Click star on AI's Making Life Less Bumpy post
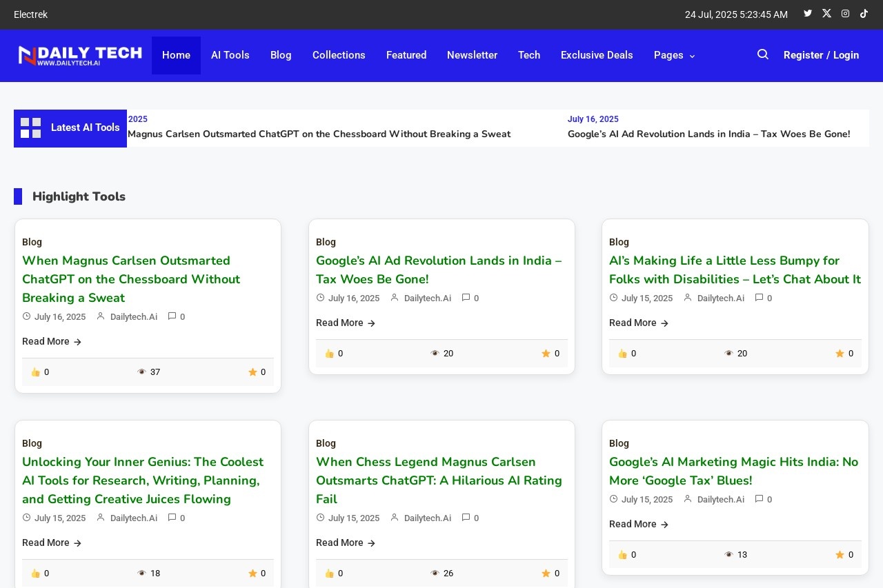Image resolution: width=883 pixels, height=588 pixels. (x=840, y=354)
